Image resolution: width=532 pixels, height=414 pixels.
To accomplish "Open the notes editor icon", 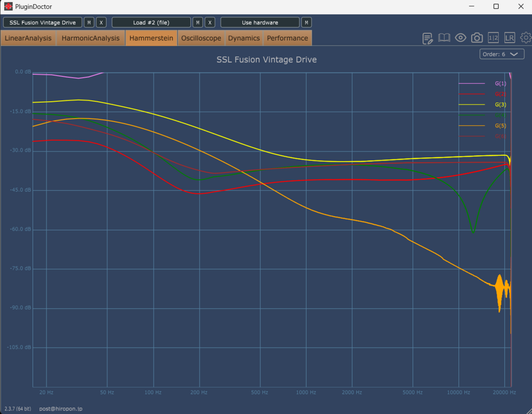I will [x=428, y=38].
